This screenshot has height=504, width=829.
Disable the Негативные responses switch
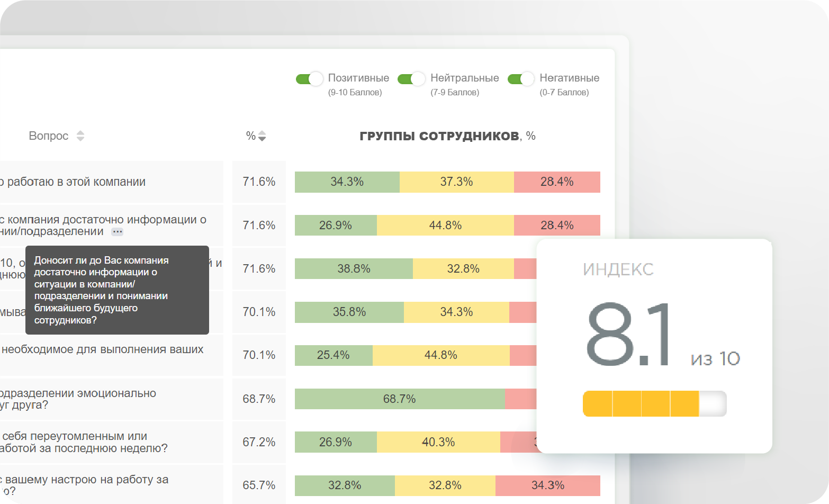pos(521,79)
